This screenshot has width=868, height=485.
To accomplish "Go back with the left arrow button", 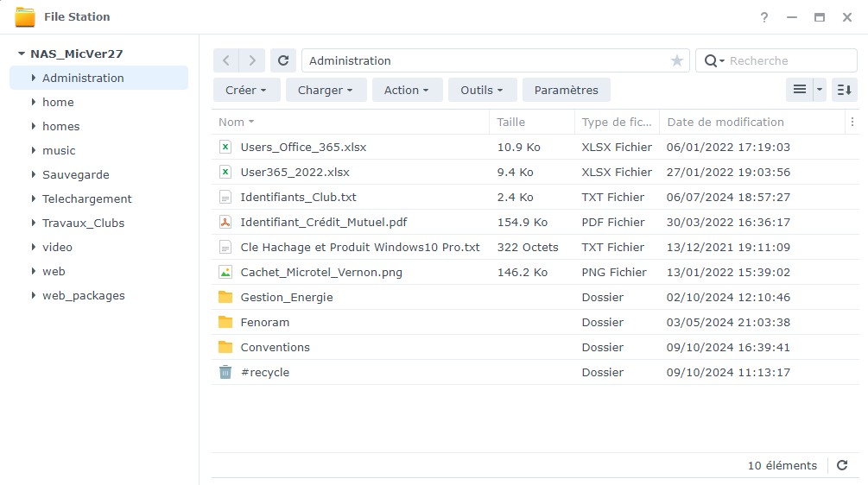I will click(x=226, y=60).
